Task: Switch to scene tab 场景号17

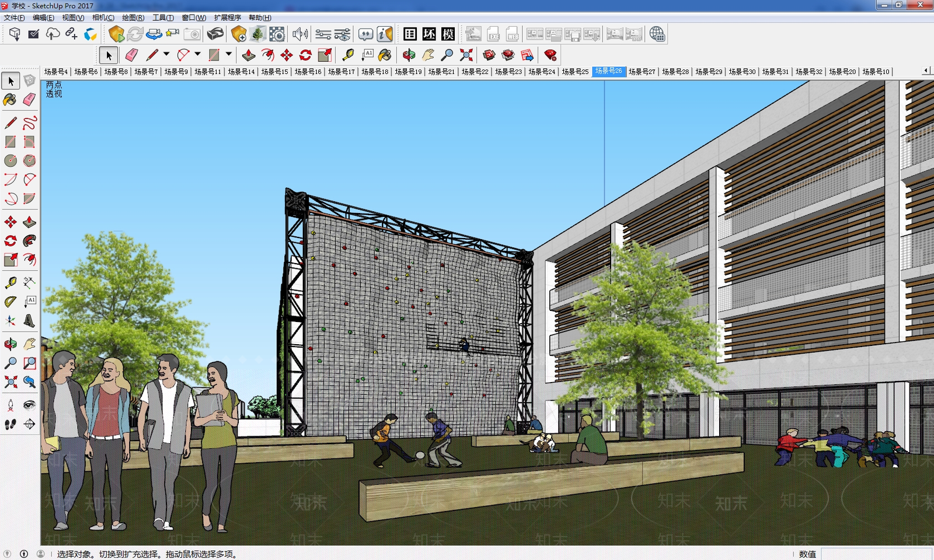Action: point(341,72)
